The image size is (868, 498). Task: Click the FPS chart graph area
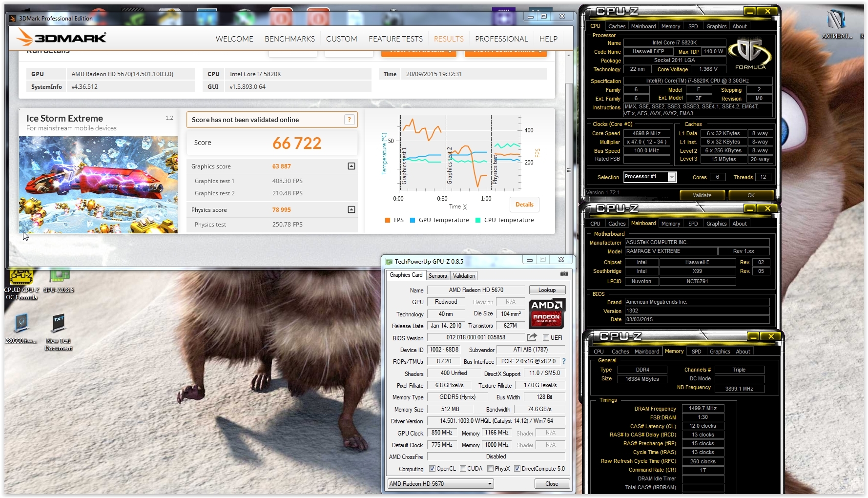click(459, 152)
